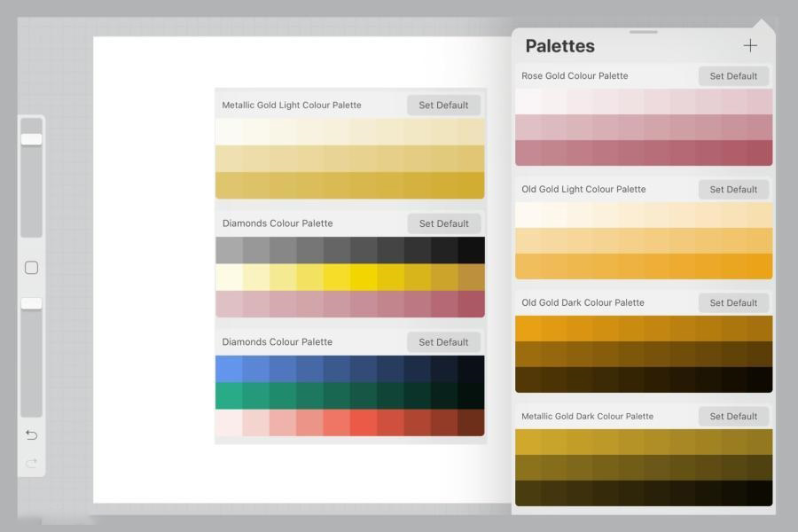Set Metallic Gold Dark palette as default
Image resolution: width=798 pixels, height=532 pixels.
click(x=733, y=417)
